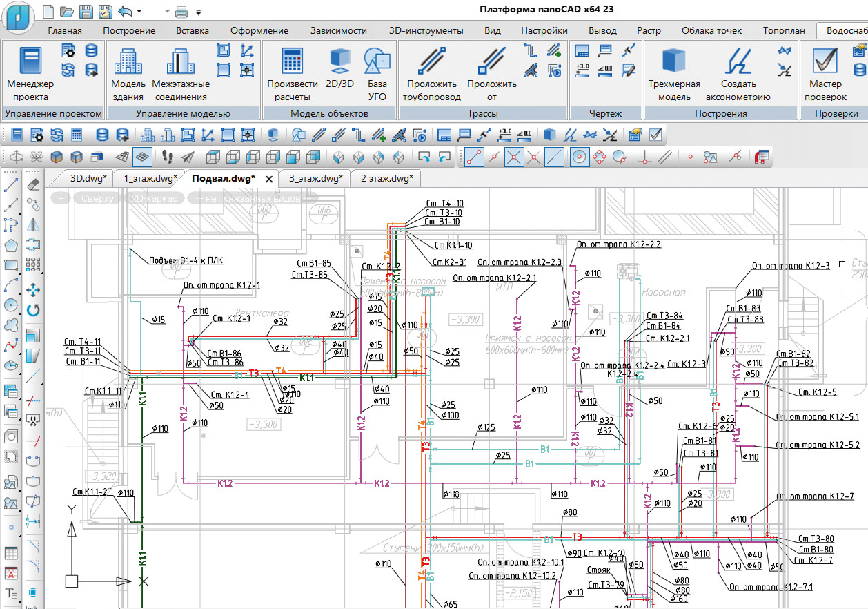Click the Undo arrow icon

pos(124,11)
